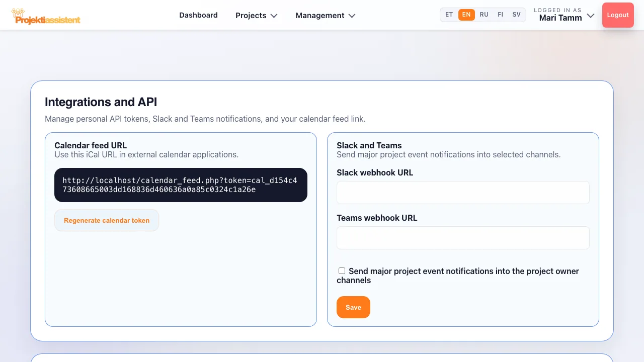Click the 'LOGGED IN AS' label

pyautogui.click(x=557, y=10)
